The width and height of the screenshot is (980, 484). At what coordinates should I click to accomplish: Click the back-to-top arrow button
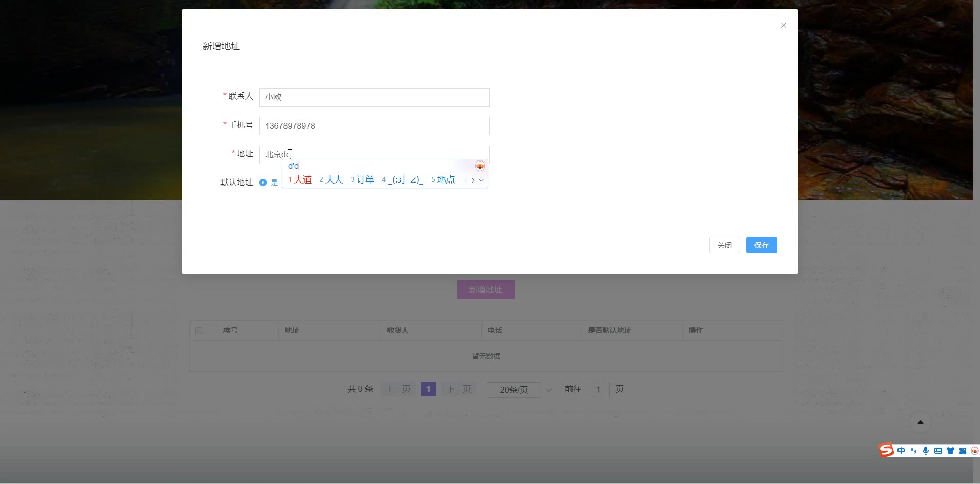(x=921, y=422)
